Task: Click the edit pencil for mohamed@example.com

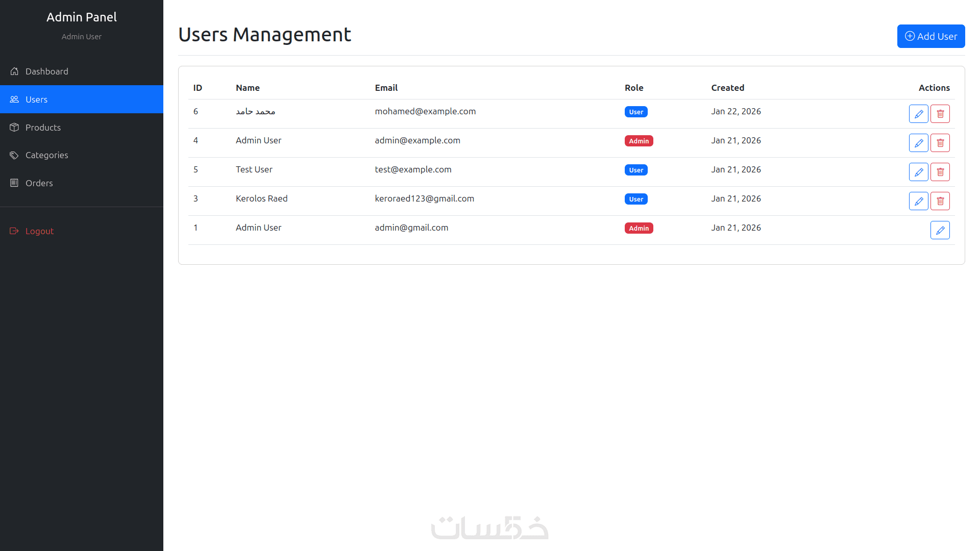Action: point(918,114)
